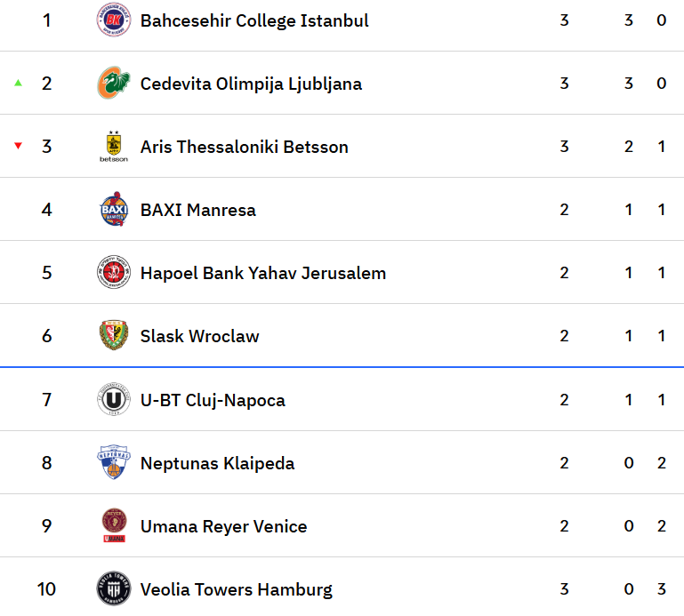Click the Umana Reyer Venice logo
The height and width of the screenshot is (616, 684).
point(113,526)
